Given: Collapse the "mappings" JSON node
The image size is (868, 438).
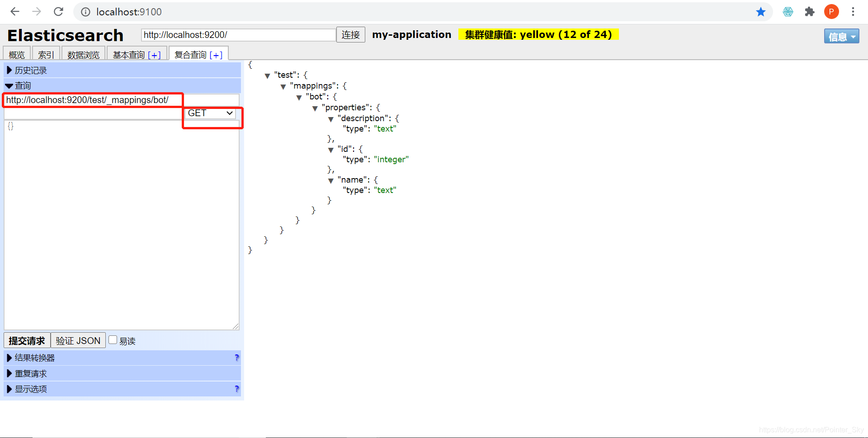Looking at the screenshot, I should tap(283, 86).
